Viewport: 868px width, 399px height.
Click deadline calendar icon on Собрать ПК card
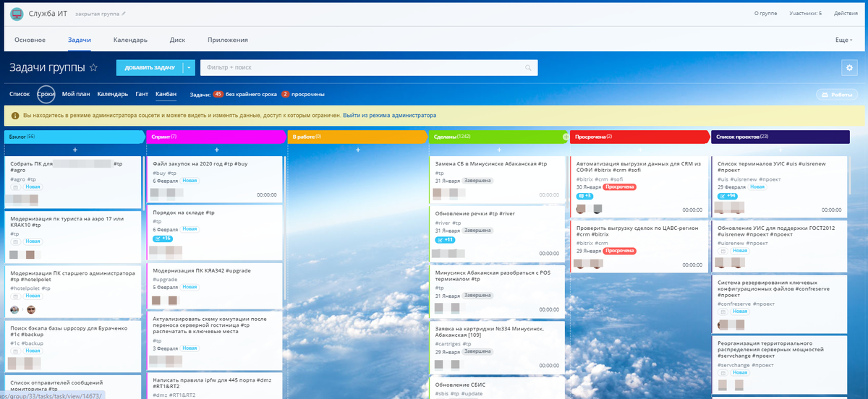[x=15, y=187]
